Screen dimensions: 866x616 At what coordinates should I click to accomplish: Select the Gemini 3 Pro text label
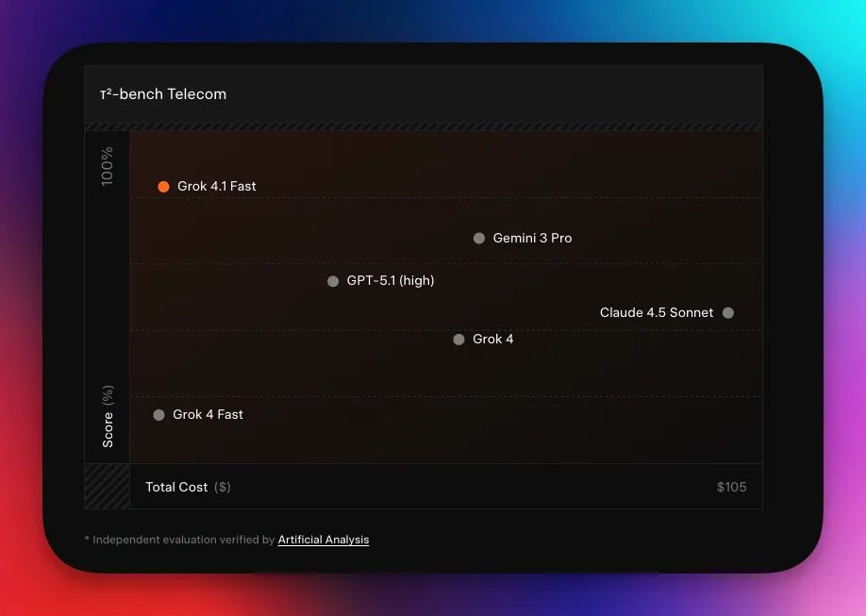click(x=532, y=239)
